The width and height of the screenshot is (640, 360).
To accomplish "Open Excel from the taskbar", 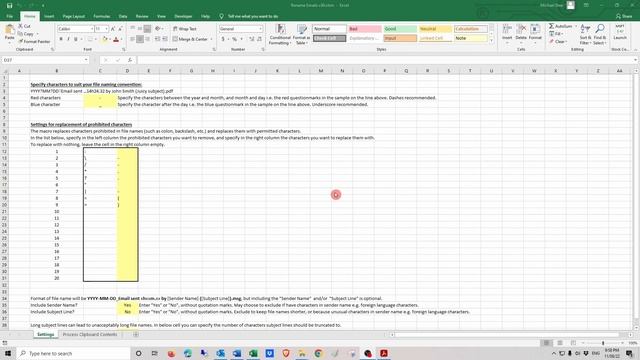I will point(253,353).
